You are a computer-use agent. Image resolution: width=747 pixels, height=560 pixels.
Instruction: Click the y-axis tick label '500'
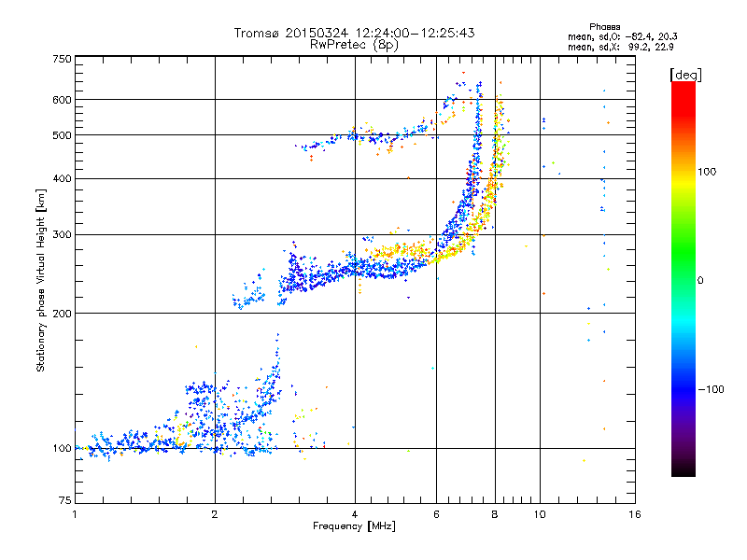point(63,135)
